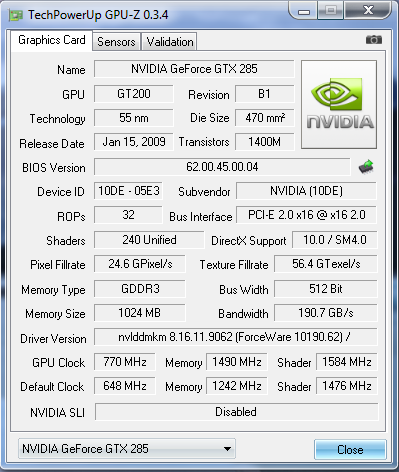Click the NVIDIA logo image
The width and height of the screenshot is (399, 472).
tap(339, 104)
